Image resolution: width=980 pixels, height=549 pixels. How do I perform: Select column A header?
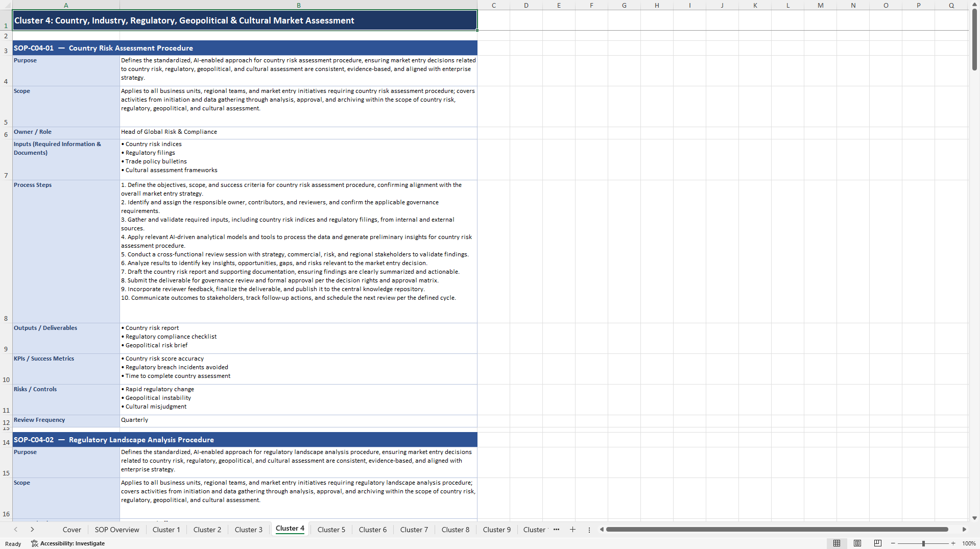66,5
